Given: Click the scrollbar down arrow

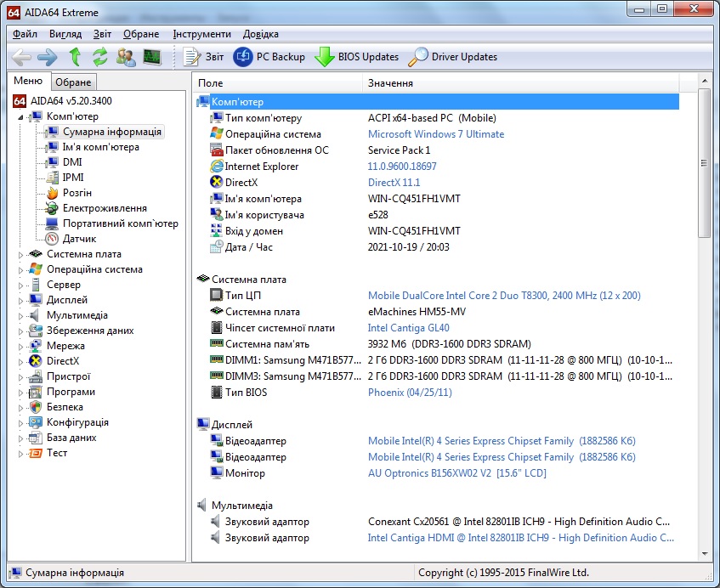Looking at the screenshot, I should click(705, 554).
